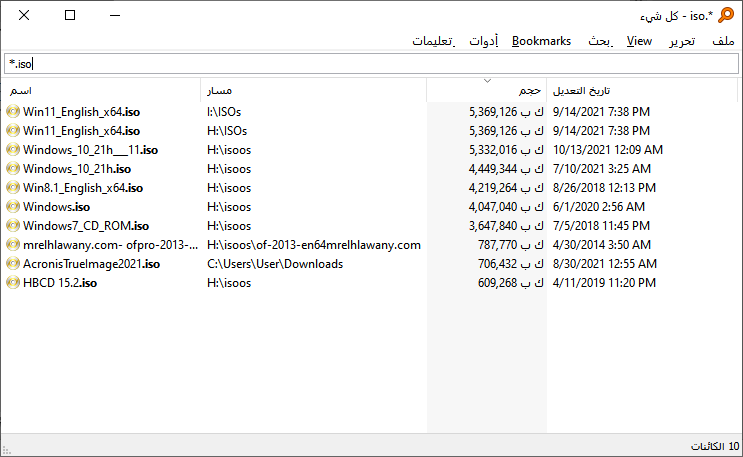Sort by the تاريخ التعديل (Date Modified) column header

pos(642,90)
